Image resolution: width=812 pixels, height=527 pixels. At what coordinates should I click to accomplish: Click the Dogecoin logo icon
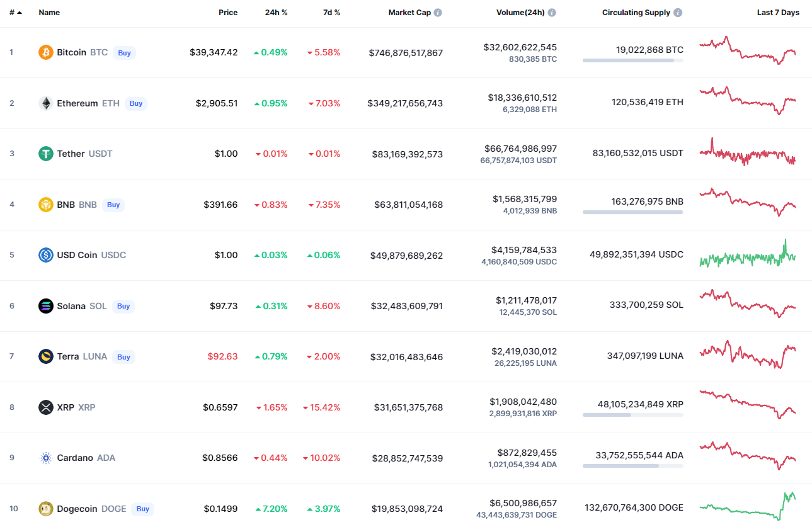click(46, 509)
